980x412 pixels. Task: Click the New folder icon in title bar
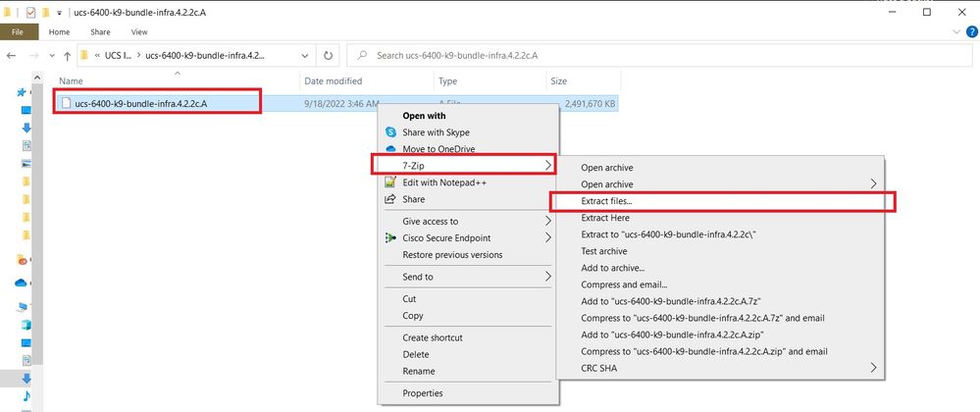pos(46,13)
